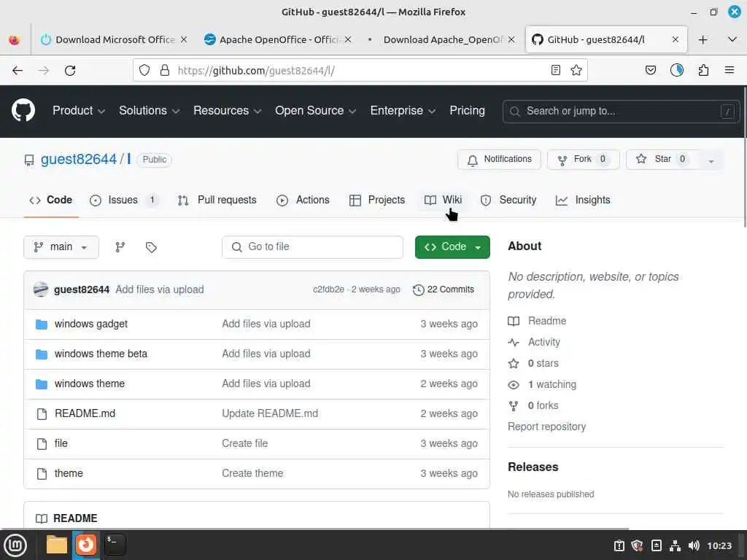View tags using the tag icon
This screenshot has height=560, width=747.
pos(151,247)
